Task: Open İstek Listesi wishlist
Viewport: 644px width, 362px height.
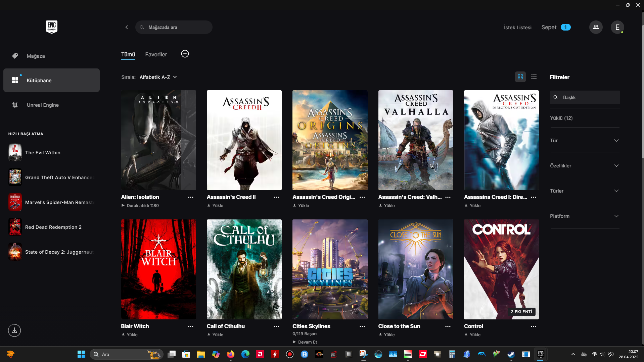Action: pos(517,28)
